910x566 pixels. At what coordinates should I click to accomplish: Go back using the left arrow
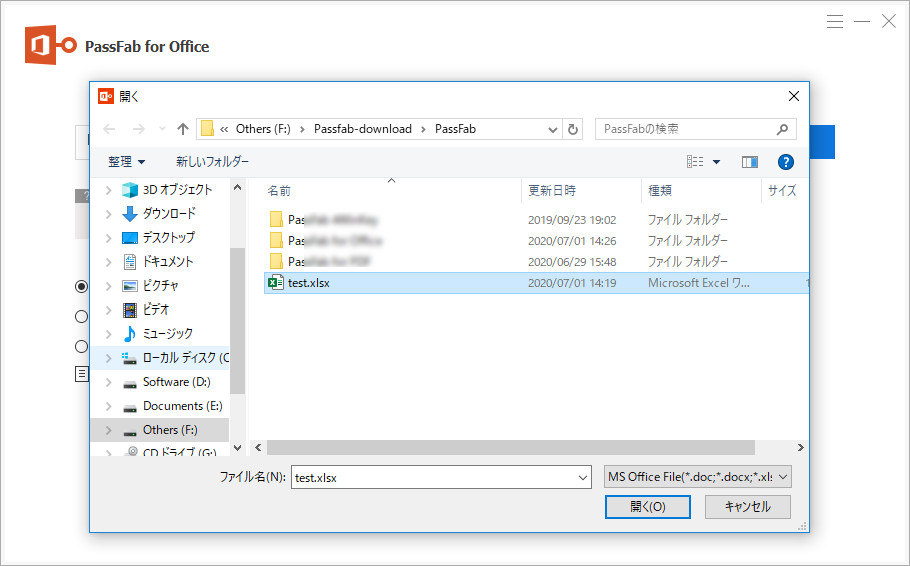pyautogui.click(x=109, y=129)
